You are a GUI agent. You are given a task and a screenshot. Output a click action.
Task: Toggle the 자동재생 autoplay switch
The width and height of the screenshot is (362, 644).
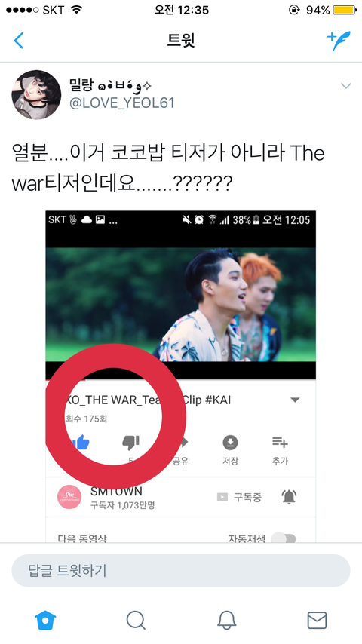[284, 538]
